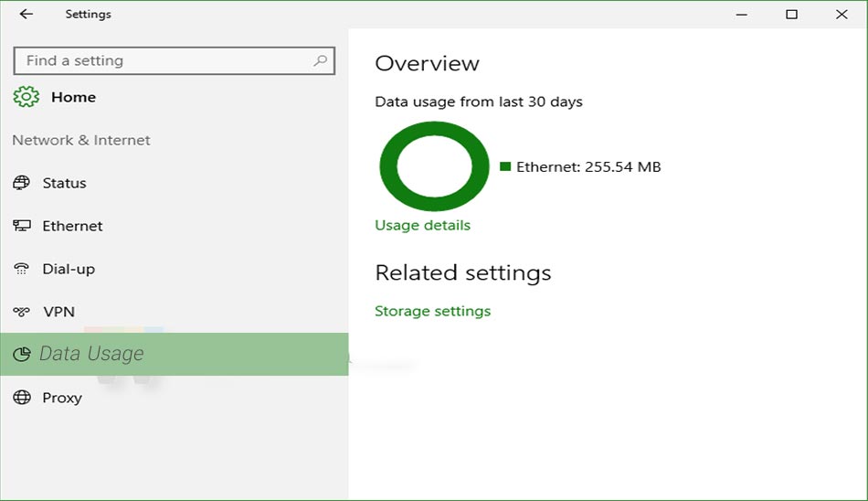Focus the Find a setting search field
Image resolution: width=868 pixels, height=501 pixels.
(x=174, y=60)
